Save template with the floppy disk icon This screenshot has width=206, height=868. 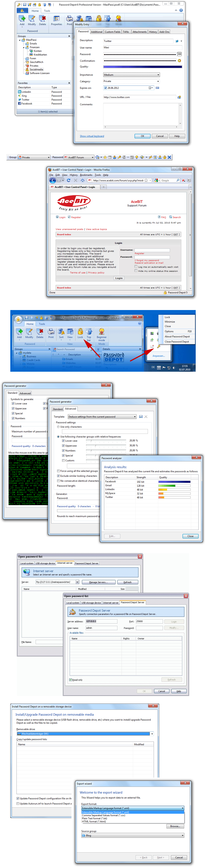[141, 417]
